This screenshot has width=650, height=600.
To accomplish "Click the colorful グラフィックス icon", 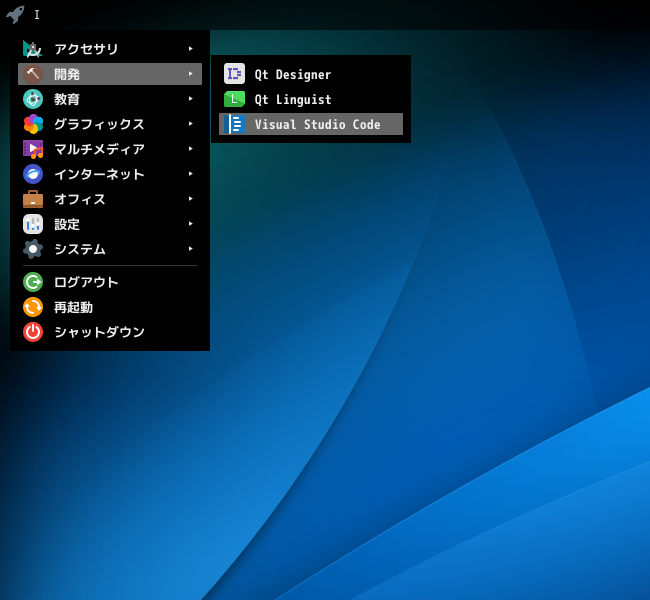I will (33, 124).
